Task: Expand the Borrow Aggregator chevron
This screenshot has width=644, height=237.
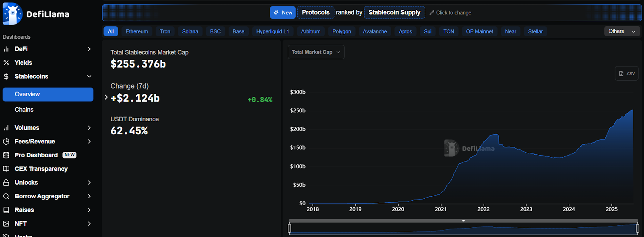Action: 89,196
